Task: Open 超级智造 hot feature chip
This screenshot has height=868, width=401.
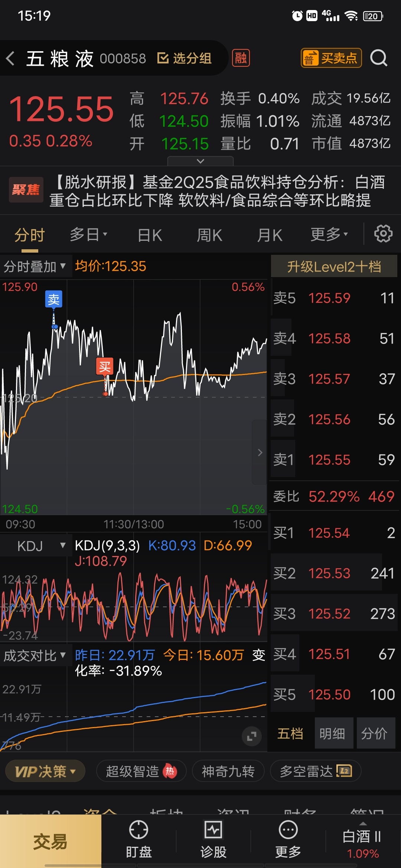Action: (x=141, y=771)
